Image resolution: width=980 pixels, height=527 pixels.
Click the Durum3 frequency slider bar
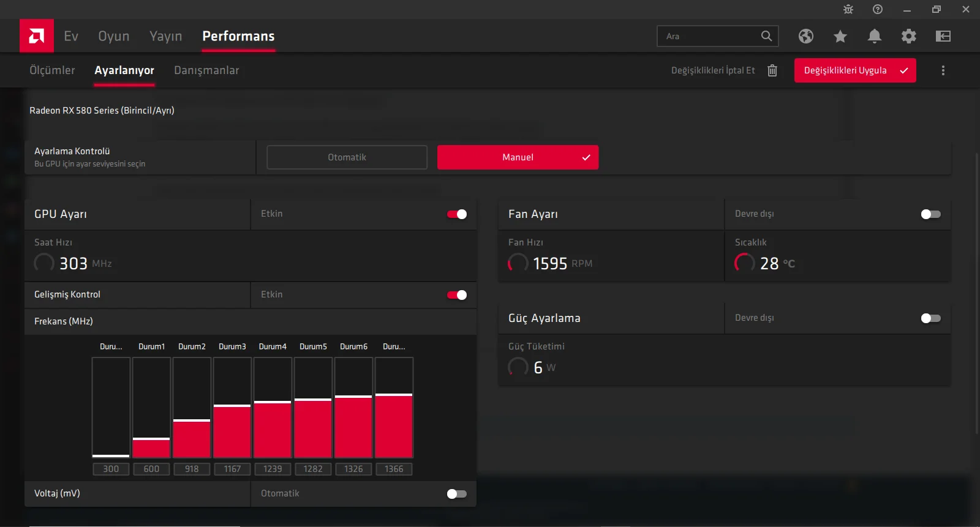click(x=232, y=408)
